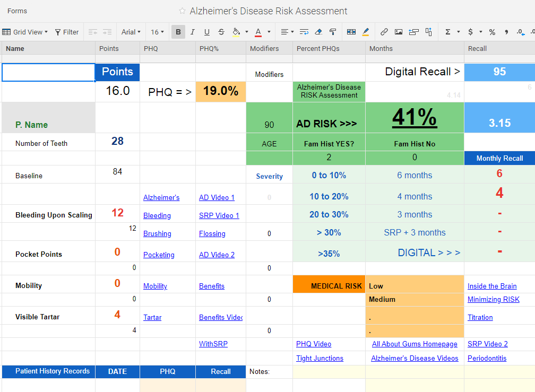Screen dimensions: 535x392
Task: Open the Alzheimer's Disease Videos link
Action: coord(415,358)
